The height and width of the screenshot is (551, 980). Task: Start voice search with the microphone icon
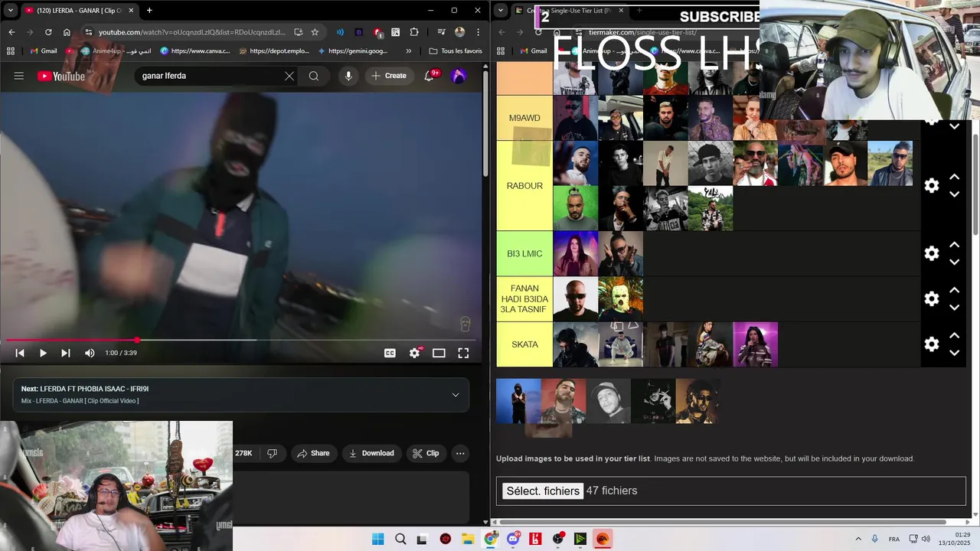click(348, 76)
